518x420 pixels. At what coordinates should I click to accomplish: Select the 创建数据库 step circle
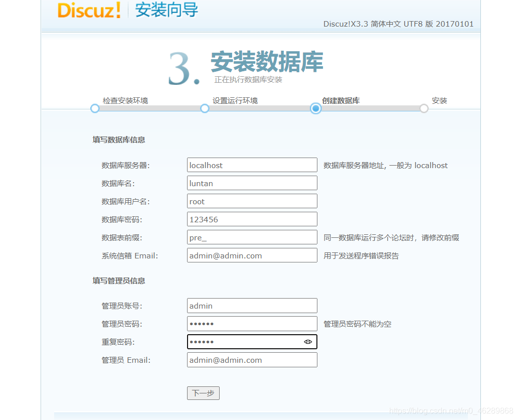(315, 108)
